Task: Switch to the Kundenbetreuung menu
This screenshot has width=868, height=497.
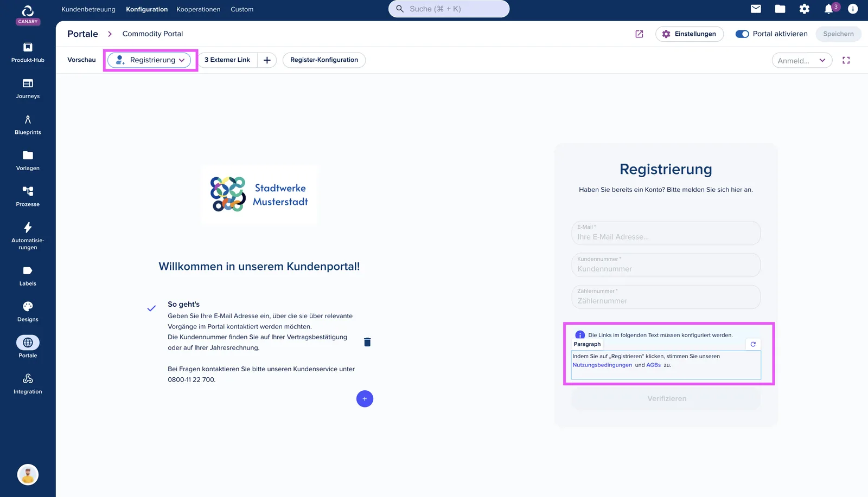Action: click(88, 9)
